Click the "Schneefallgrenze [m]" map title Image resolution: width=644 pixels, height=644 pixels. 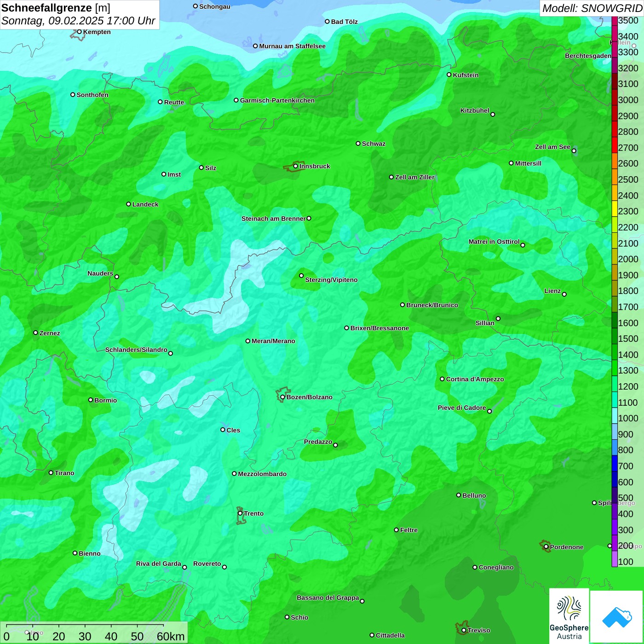pyautogui.click(x=56, y=8)
